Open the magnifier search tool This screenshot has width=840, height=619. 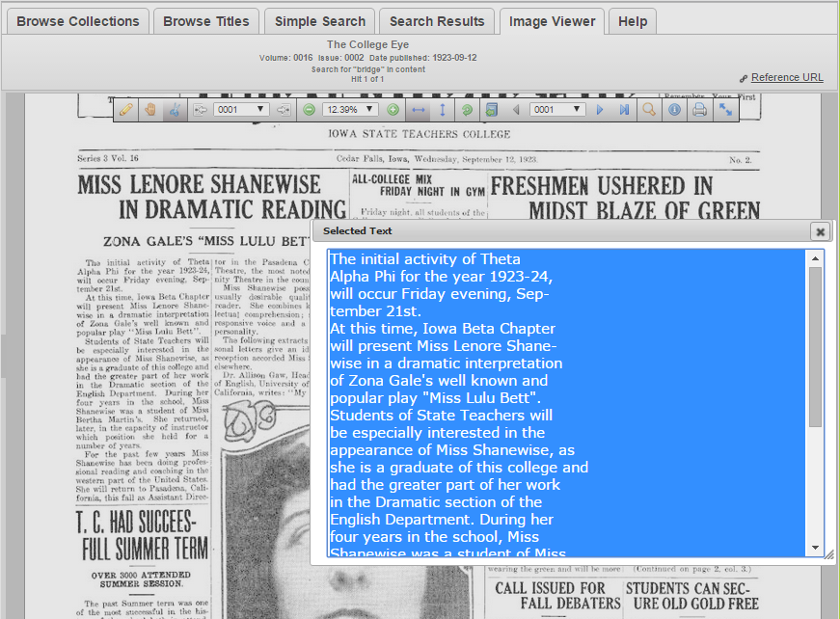649,110
